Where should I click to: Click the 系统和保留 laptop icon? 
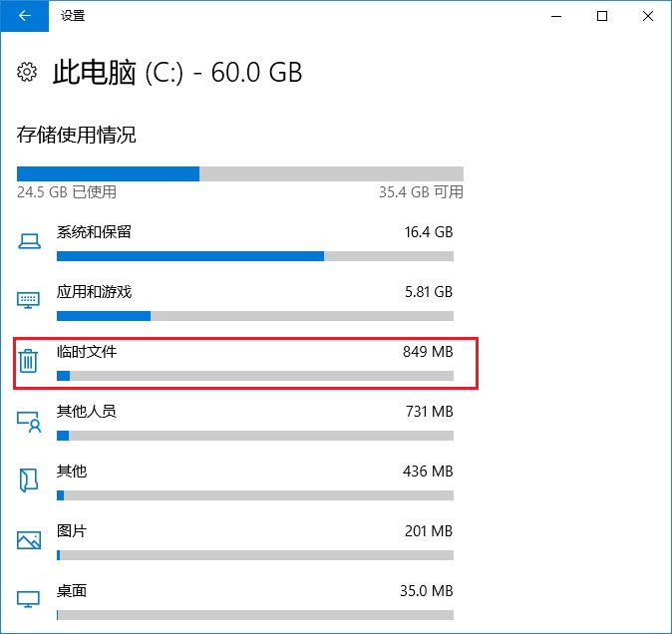coord(29,241)
